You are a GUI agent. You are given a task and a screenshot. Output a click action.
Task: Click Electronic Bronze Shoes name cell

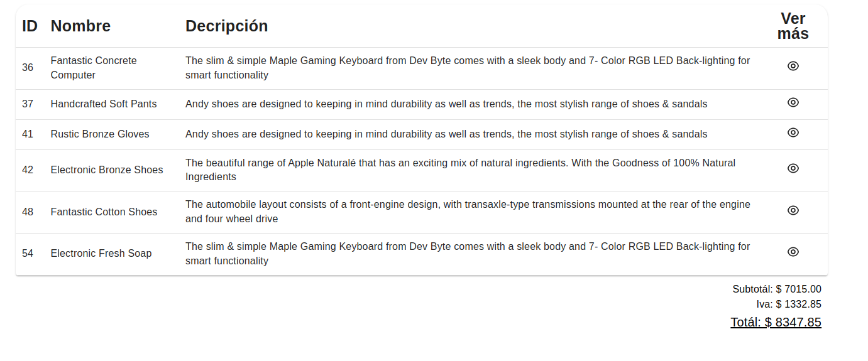pyautogui.click(x=107, y=170)
